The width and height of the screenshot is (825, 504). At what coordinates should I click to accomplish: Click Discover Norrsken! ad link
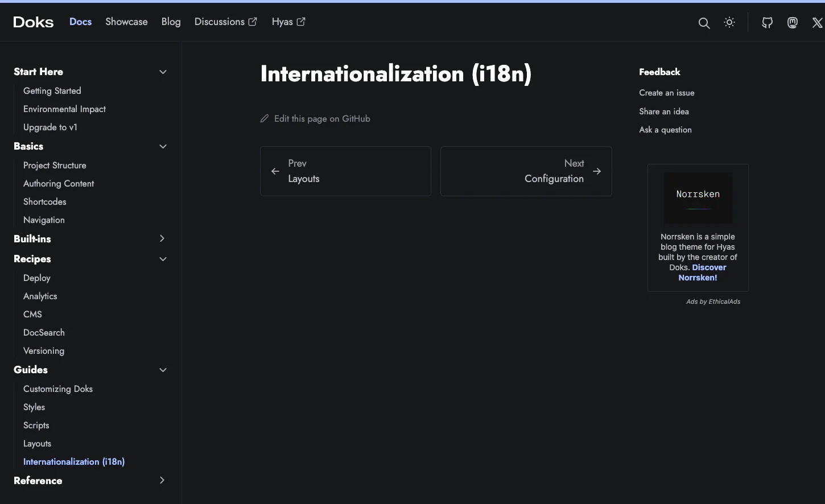tap(702, 272)
